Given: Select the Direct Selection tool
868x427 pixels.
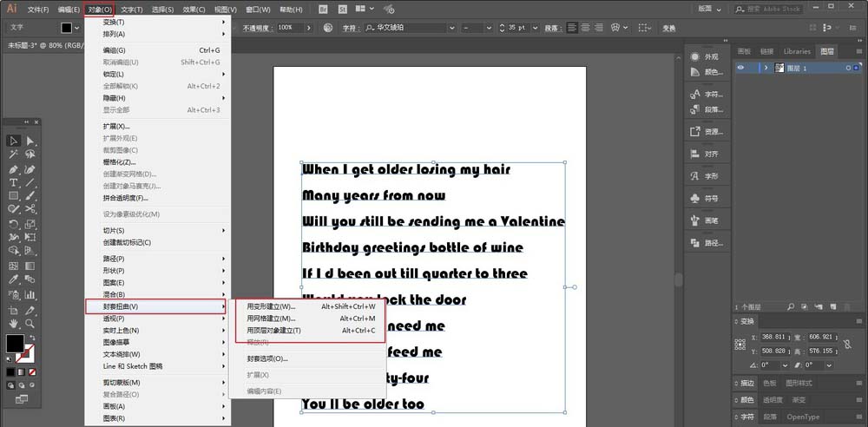Looking at the screenshot, I should (30, 141).
